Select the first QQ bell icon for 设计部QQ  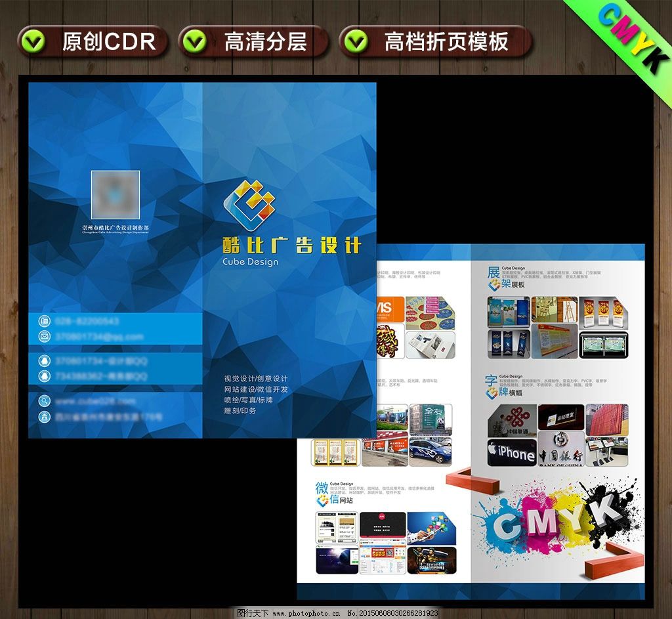pos(45,361)
